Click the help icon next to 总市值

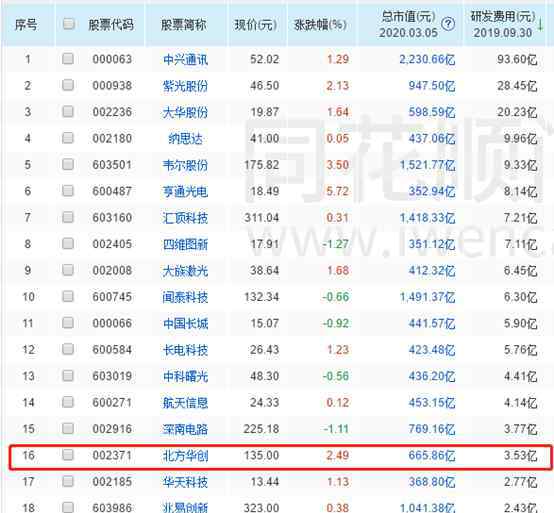[448, 24]
